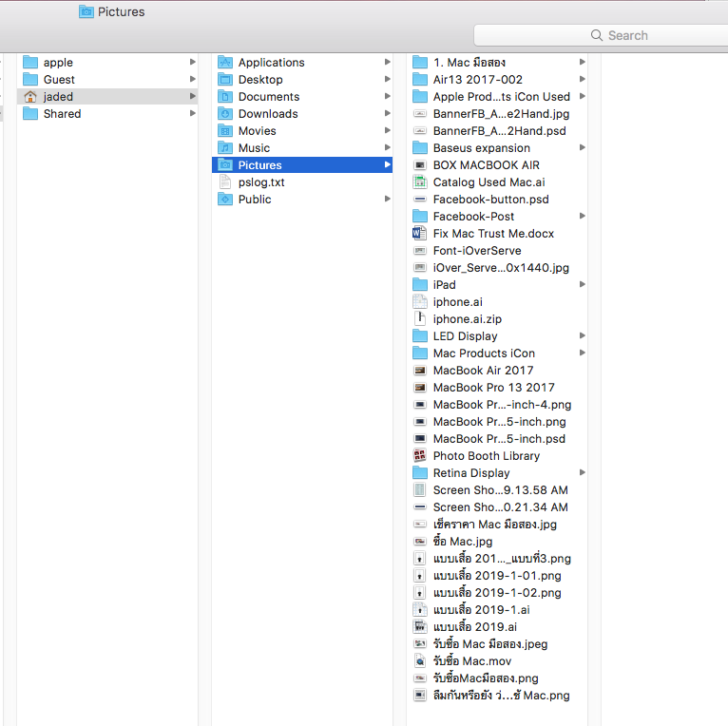The image size is (728, 726).
Task: Click the Pictures folder icon in title bar
Action: pyautogui.click(x=86, y=11)
